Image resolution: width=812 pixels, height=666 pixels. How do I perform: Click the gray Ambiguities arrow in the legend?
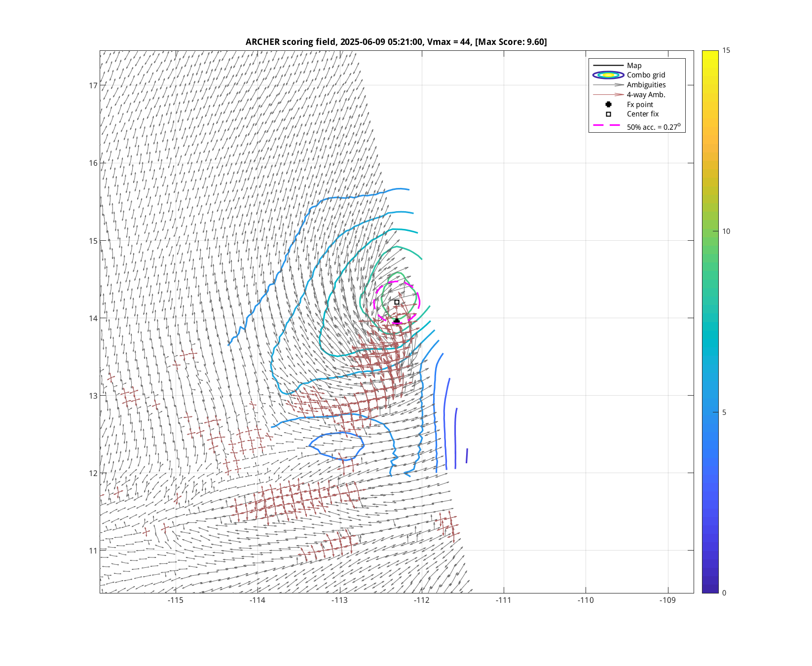point(608,85)
